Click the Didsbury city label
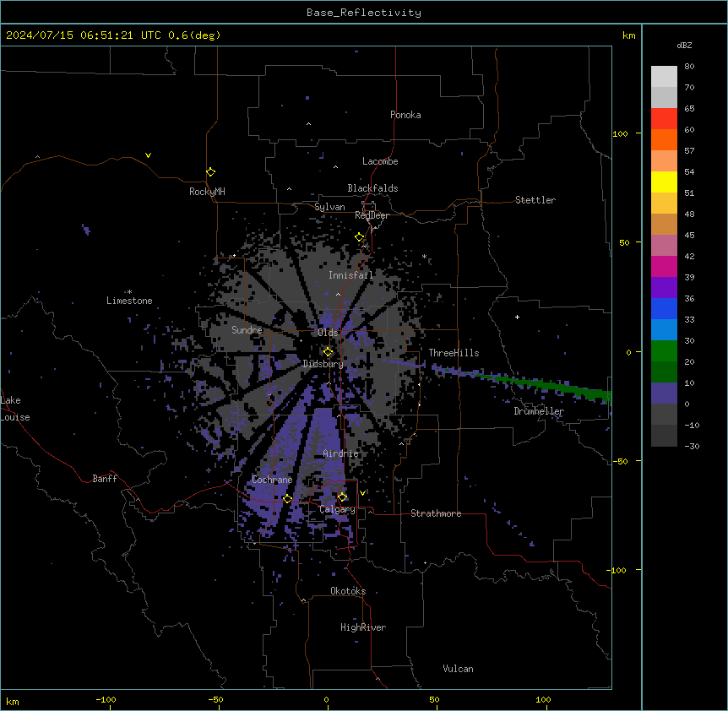 (x=323, y=364)
